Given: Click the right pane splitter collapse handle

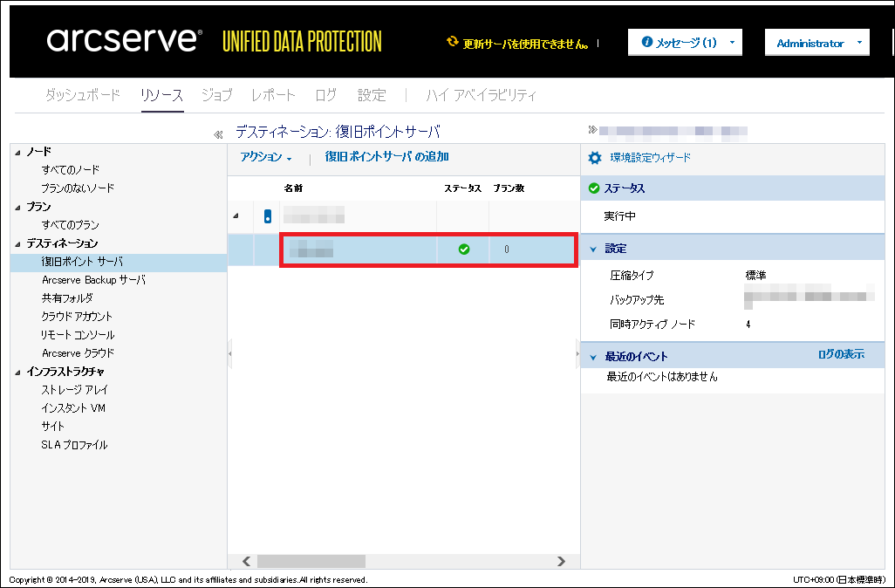Looking at the screenshot, I should pos(577,354).
